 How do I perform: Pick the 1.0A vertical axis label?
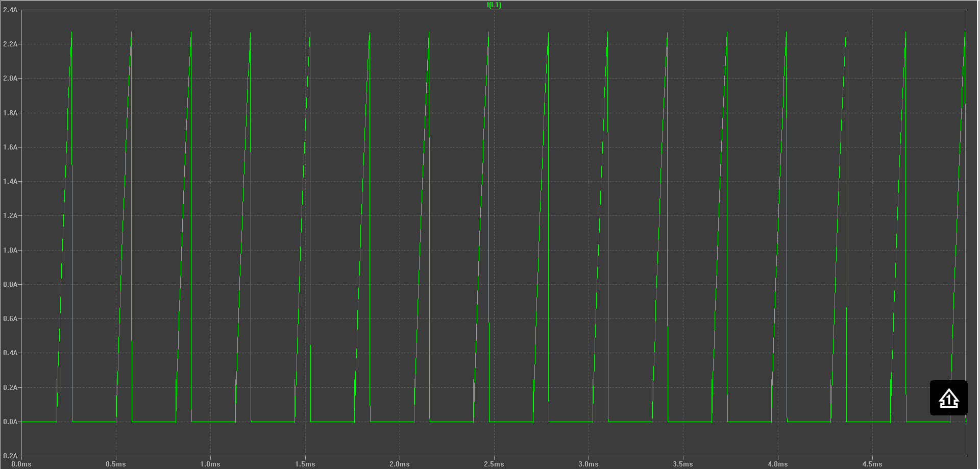coord(10,250)
